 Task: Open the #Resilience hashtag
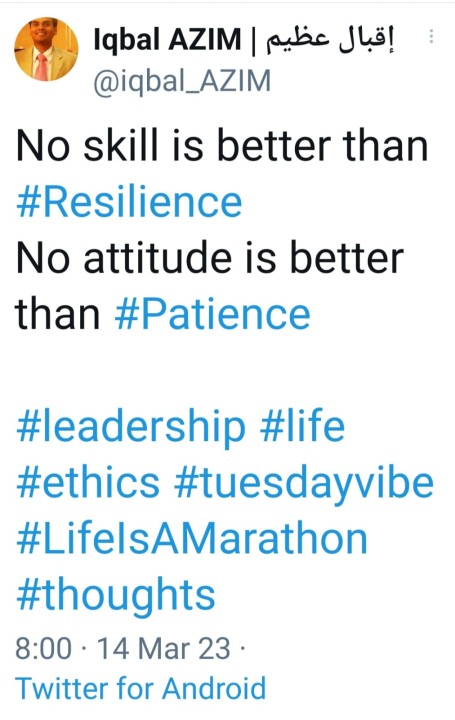point(129,202)
